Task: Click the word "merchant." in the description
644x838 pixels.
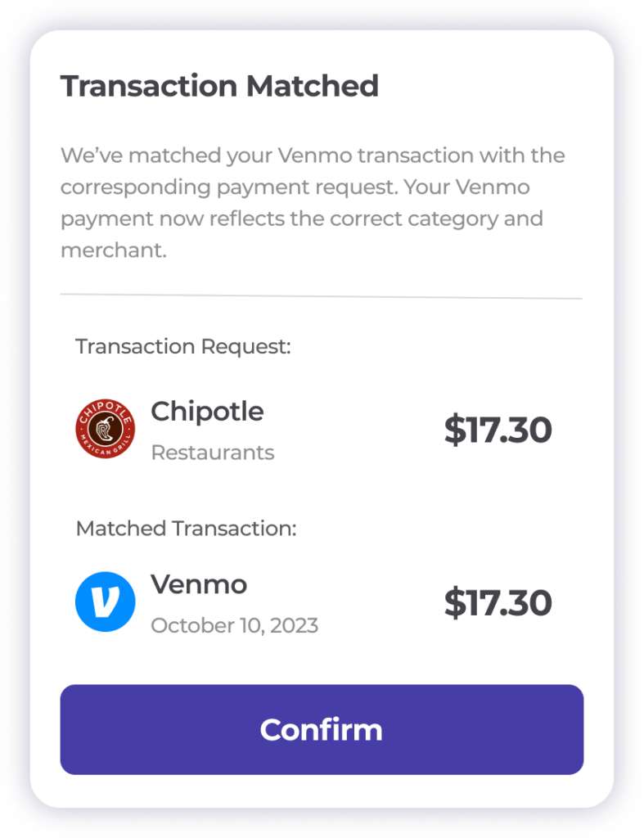Action: (114, 250)
